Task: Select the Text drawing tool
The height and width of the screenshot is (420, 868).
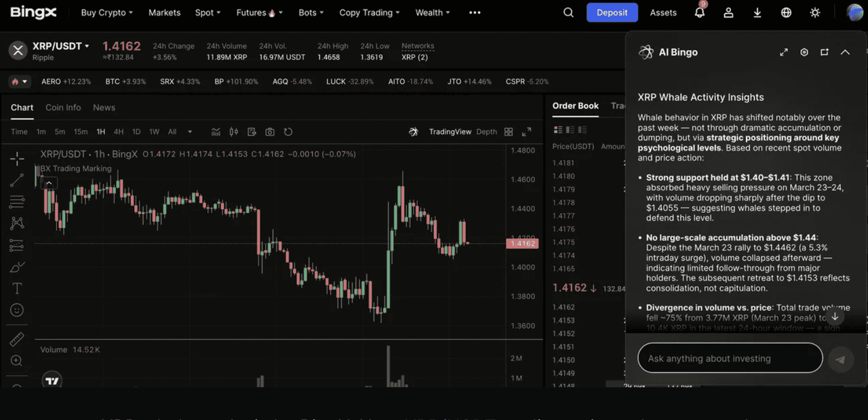Action: [x=17, y=288]
